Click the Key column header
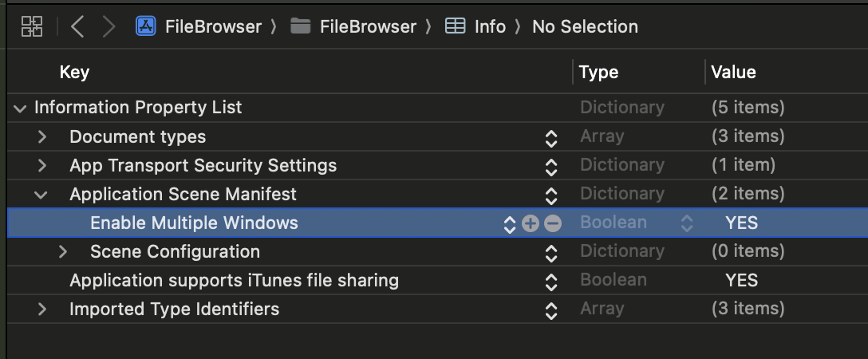This screenshot has height=359, width=868. [x=74, y=72]
